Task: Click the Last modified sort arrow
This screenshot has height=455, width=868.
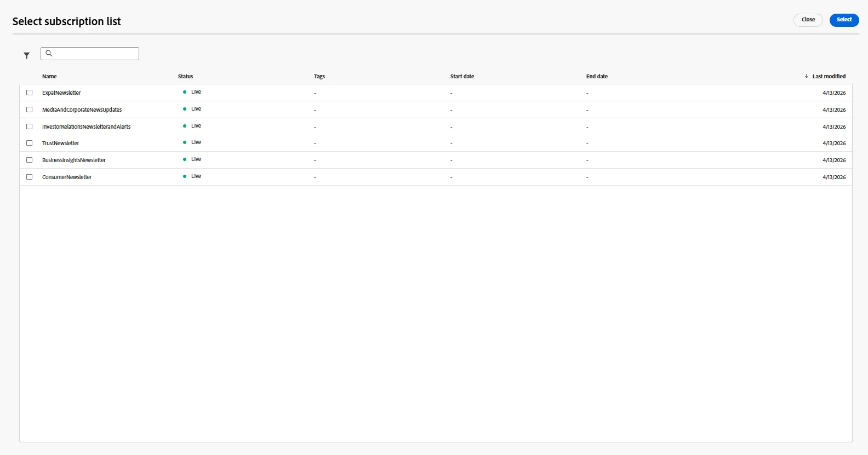Action: coord(807,76)
